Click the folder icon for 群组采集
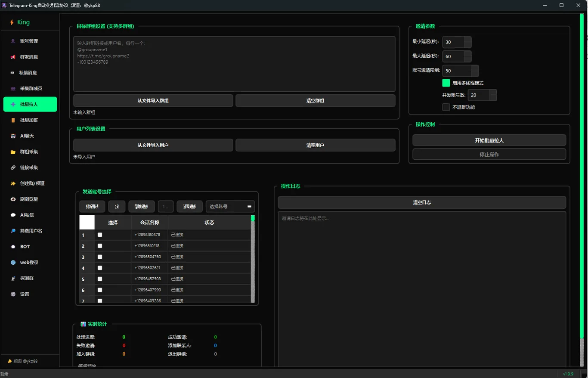Viewport: 588px width, 378px height. point(13,152)
